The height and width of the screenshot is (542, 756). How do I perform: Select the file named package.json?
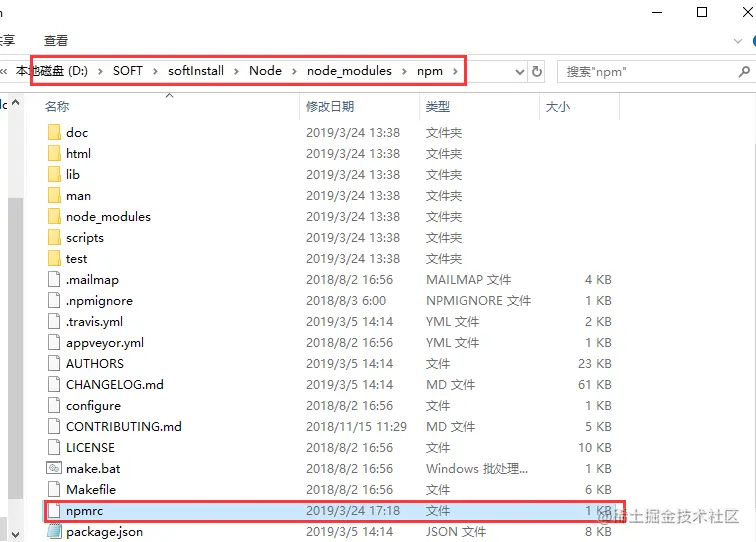click(104, 531)
